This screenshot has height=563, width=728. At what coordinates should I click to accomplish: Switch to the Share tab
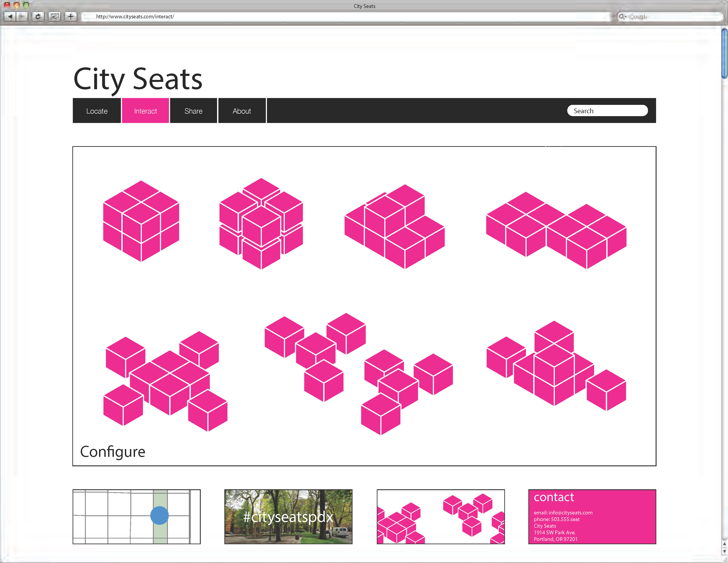coord(193,111)
